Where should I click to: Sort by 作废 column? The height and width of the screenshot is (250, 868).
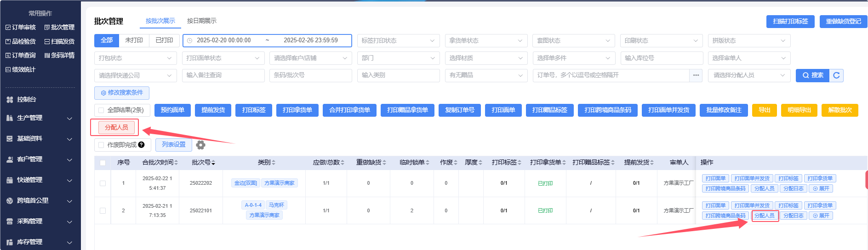coord(456,163)
